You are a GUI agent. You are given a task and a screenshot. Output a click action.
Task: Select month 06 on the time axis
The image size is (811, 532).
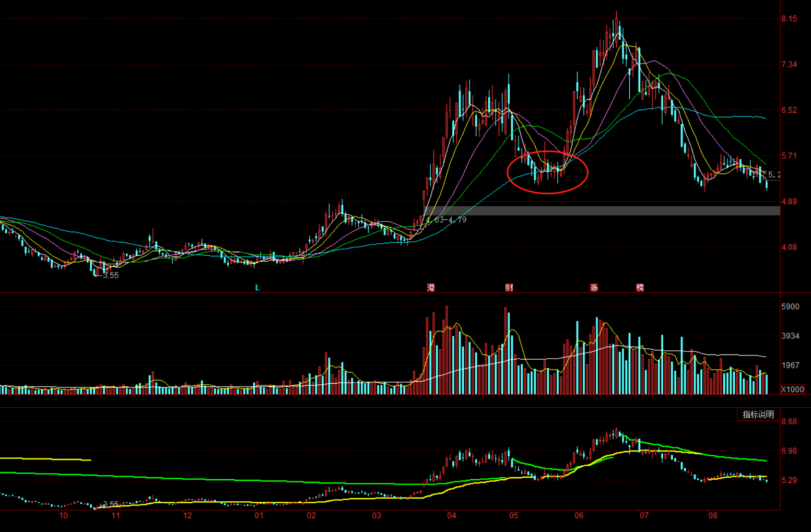(579, 516)
